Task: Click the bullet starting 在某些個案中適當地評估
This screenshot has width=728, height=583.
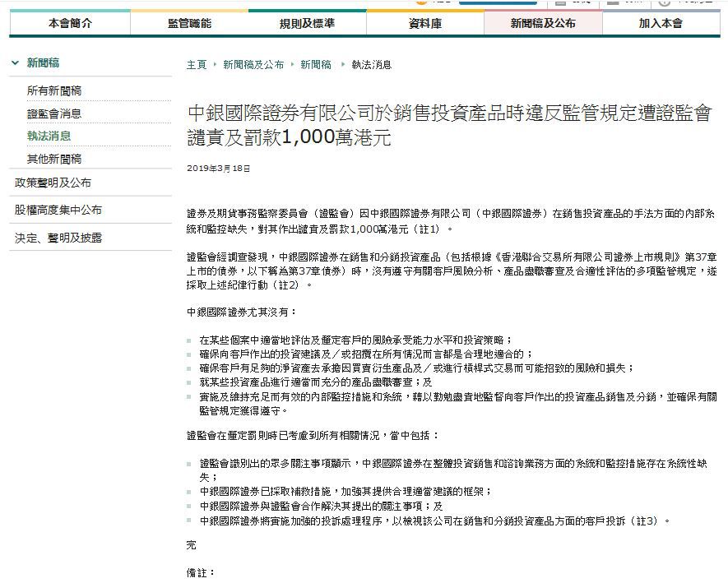Action: 355,340
